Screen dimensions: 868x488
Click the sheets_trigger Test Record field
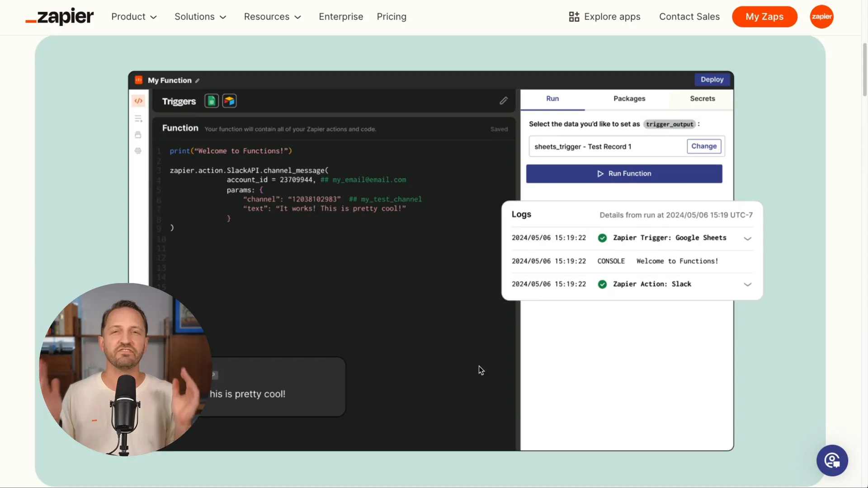(x=627, y=146)
